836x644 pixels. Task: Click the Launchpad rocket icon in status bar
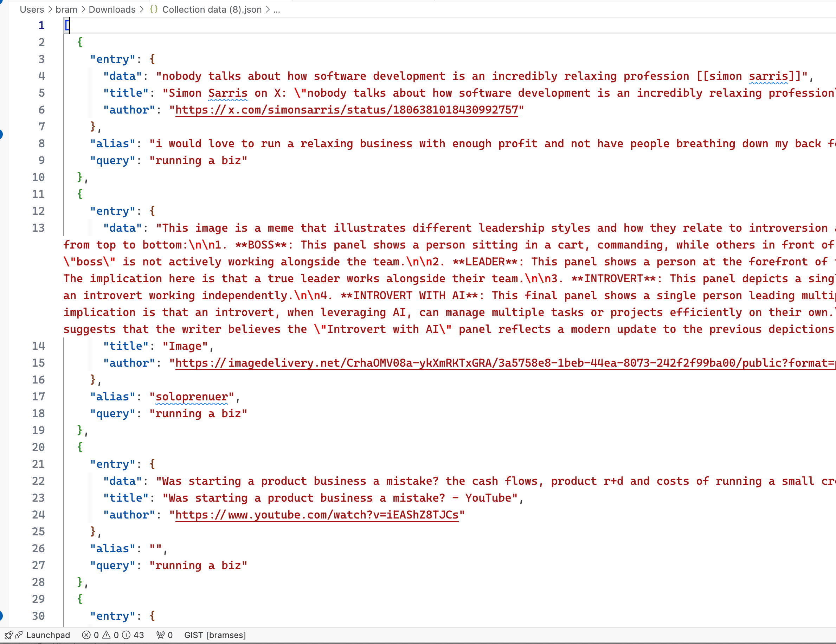(8, 635)
